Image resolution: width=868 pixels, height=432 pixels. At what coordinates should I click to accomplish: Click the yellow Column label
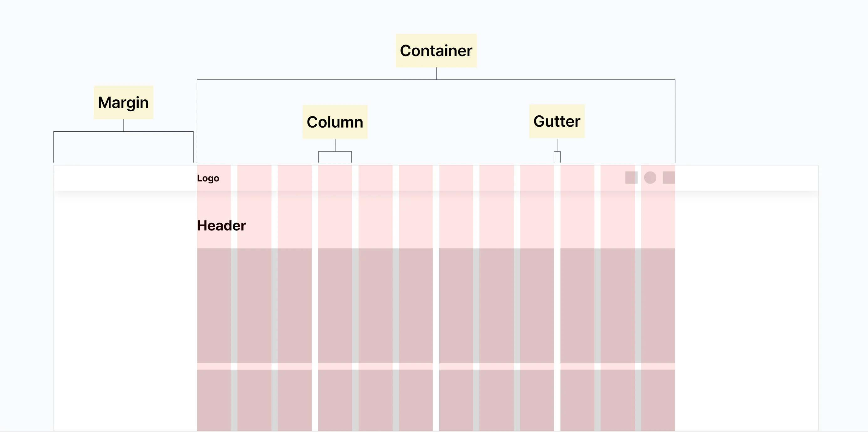(335, 122)
